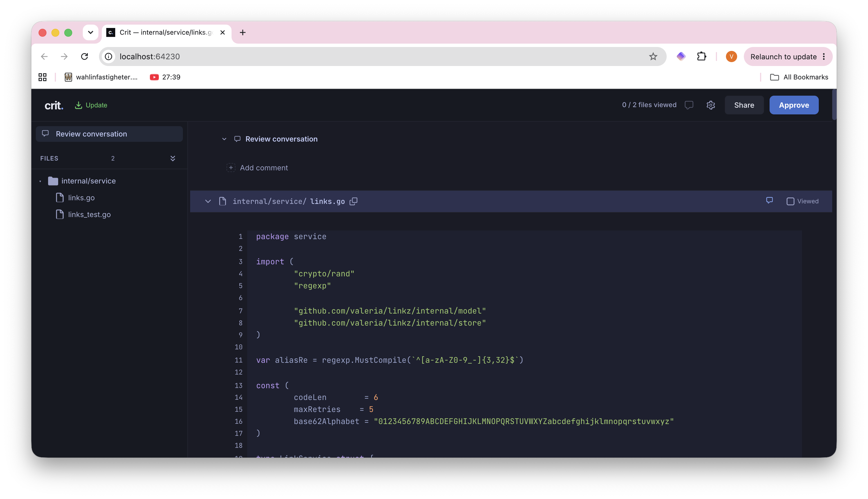This screenshot has width=868, height=499.
Task: Copy the links.go file path
Action: click(x=353, y=201)
